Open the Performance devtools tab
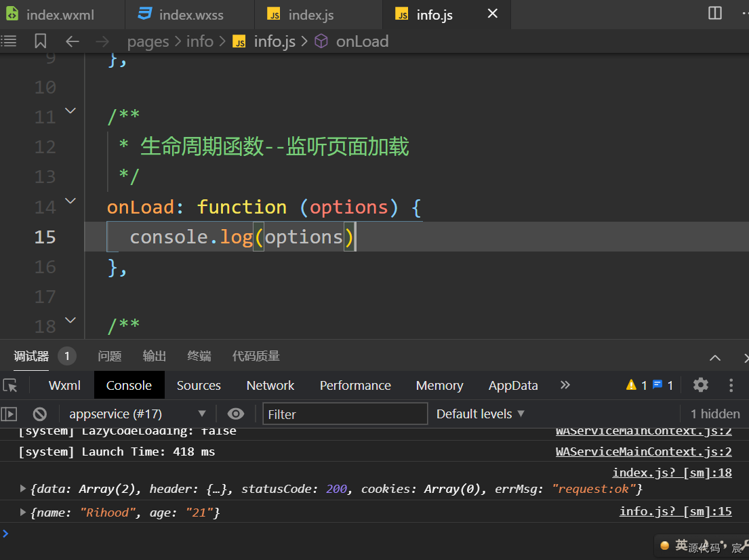 click(355, 385)
